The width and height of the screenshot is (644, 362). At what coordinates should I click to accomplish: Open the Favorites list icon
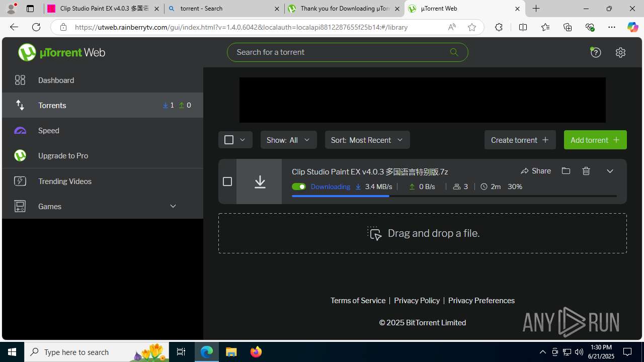[545, 27]
